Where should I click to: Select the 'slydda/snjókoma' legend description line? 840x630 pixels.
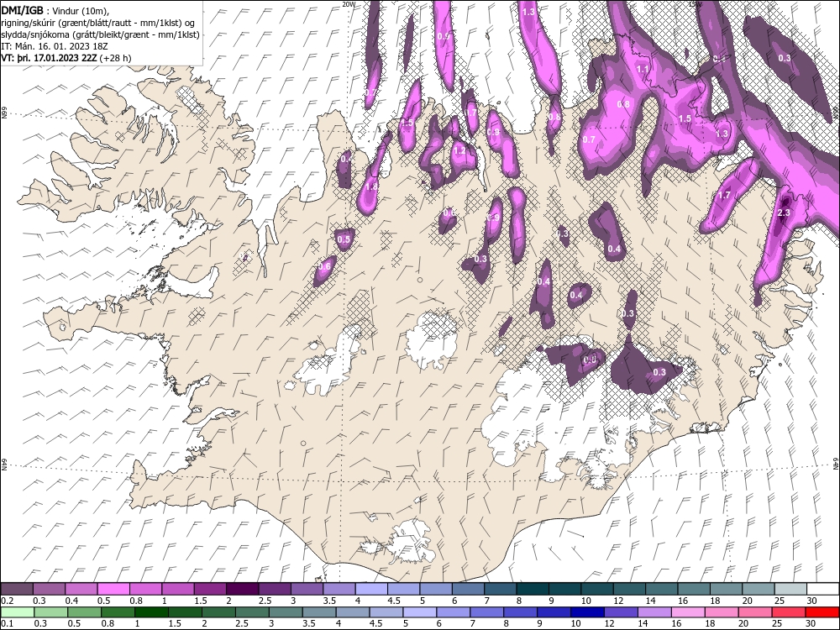point(100,34)
